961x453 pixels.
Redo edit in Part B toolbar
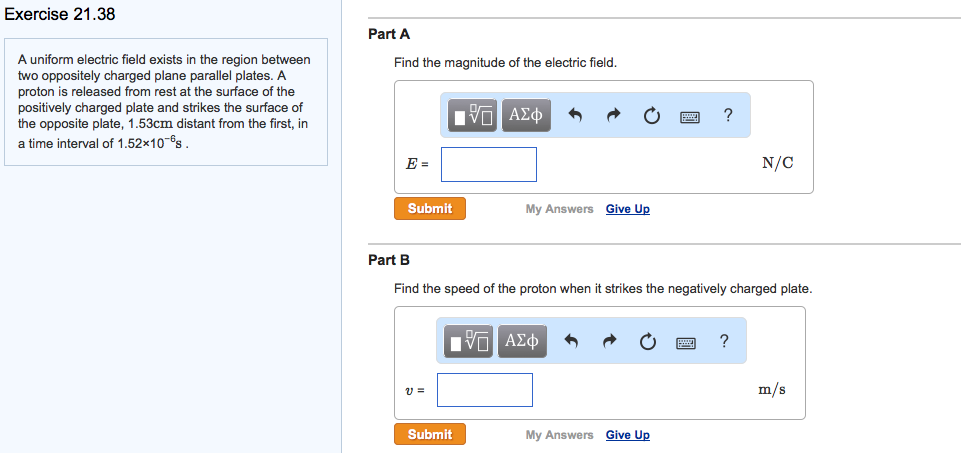click(x=608, y=342)
